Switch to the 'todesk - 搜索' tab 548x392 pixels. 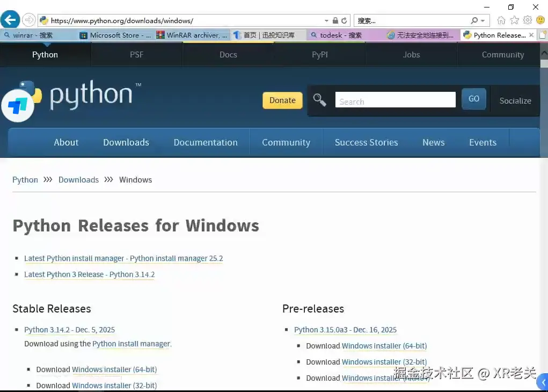point(345,35)
